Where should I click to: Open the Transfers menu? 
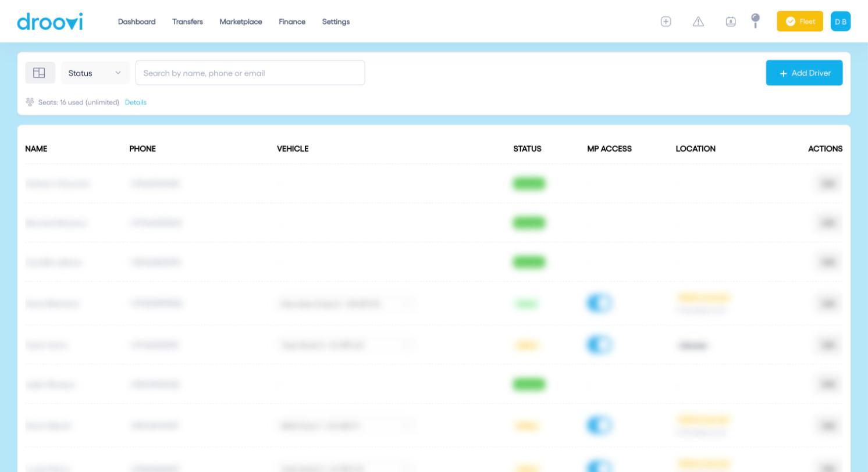pyautogui.click(x=187, y=22)
